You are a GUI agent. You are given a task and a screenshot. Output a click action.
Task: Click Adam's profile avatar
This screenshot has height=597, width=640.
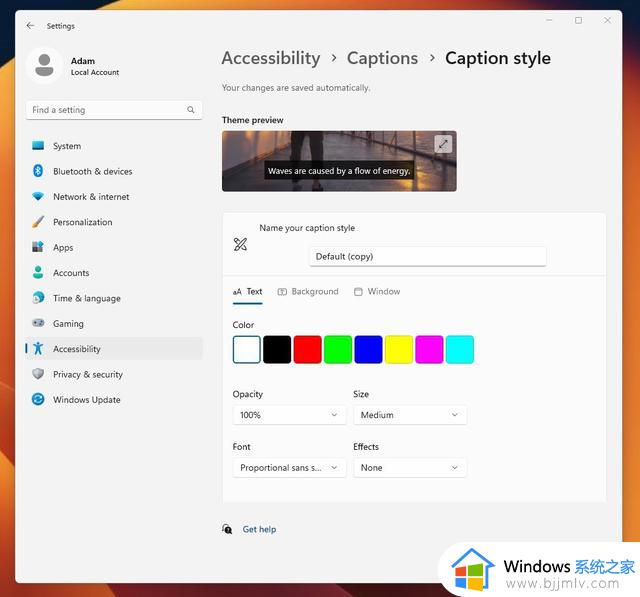[x=44, y=65]
